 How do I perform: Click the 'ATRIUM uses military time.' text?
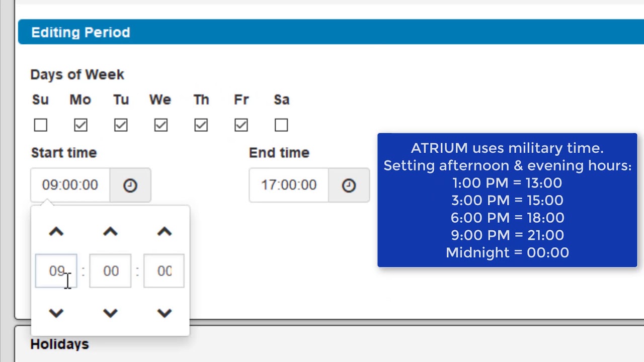point(507,148)
